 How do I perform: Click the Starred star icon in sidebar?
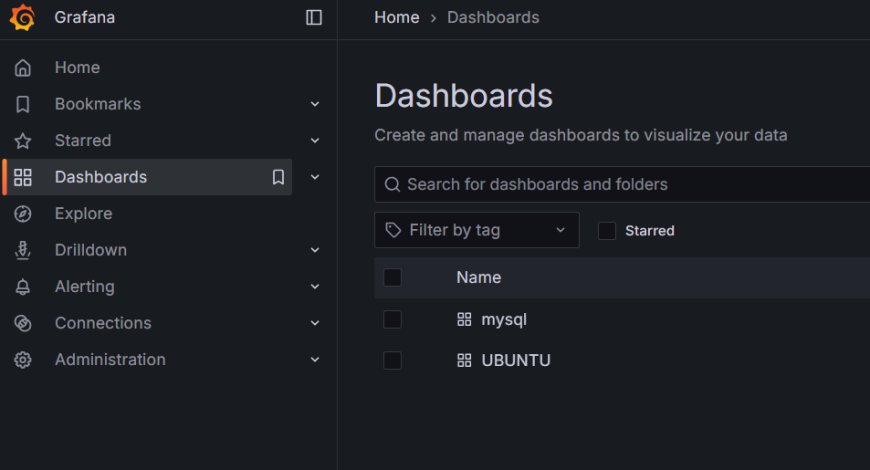[23, 141]
